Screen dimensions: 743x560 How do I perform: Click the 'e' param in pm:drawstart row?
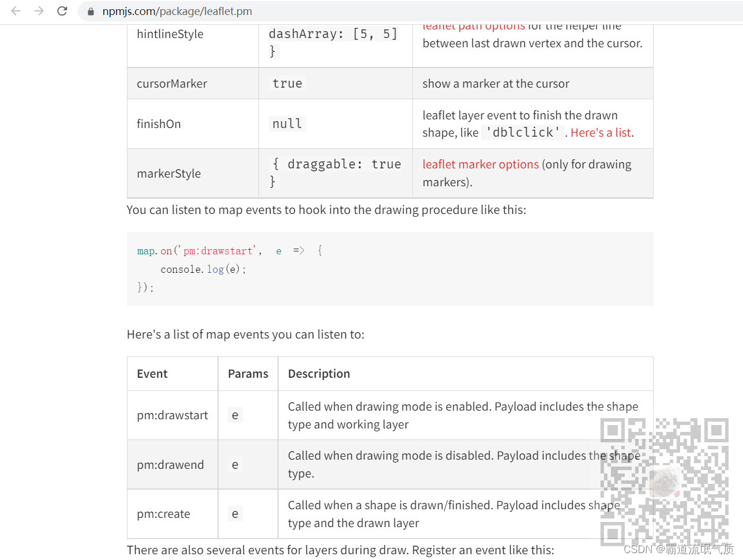[x=235, y=415]
